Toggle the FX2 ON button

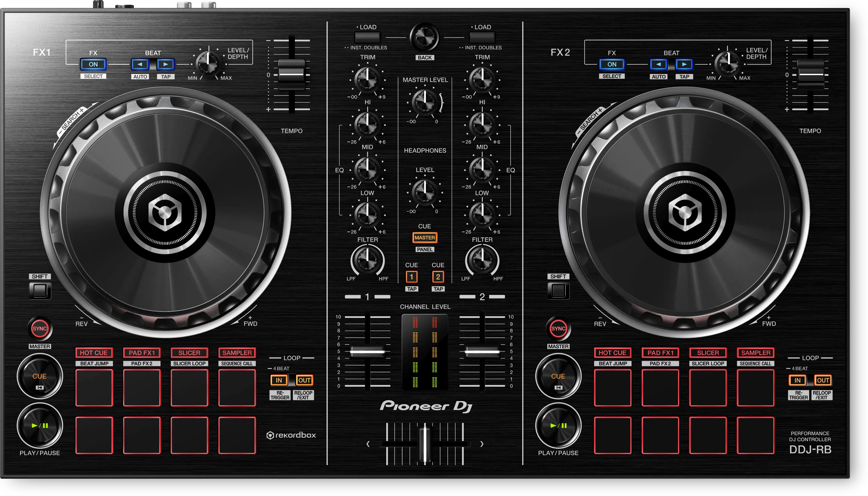coord(612,64)
